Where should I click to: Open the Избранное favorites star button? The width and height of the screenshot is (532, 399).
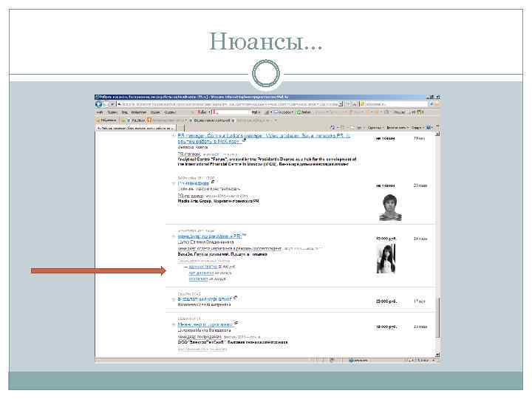point(106,120)
